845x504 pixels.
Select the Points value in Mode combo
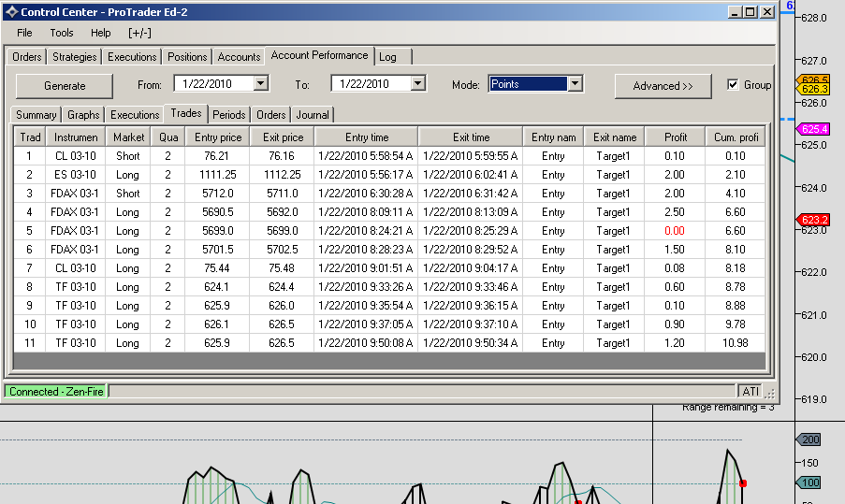point(528,84)
